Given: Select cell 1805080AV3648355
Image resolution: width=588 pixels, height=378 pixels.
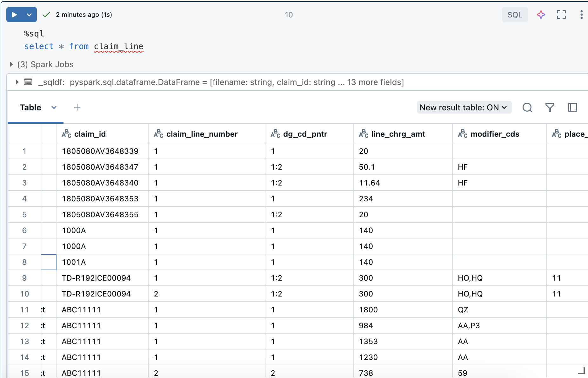Looking at the screenshot, I should [102, 214].
